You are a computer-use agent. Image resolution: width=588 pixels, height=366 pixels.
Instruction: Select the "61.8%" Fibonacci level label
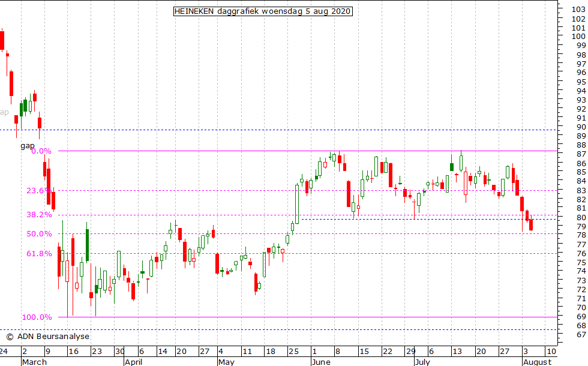point(39,253)
